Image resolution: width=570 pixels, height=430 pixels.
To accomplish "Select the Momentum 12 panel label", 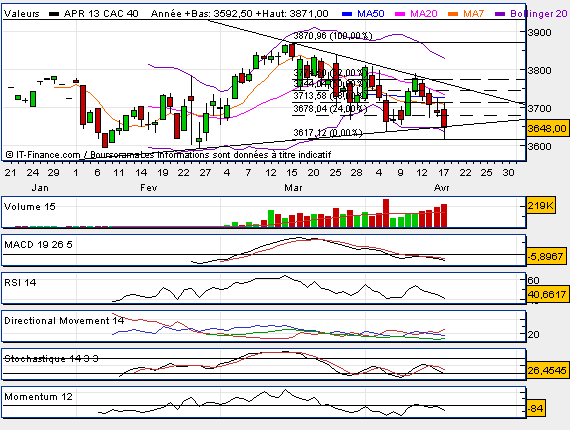I will coord(38,397).
